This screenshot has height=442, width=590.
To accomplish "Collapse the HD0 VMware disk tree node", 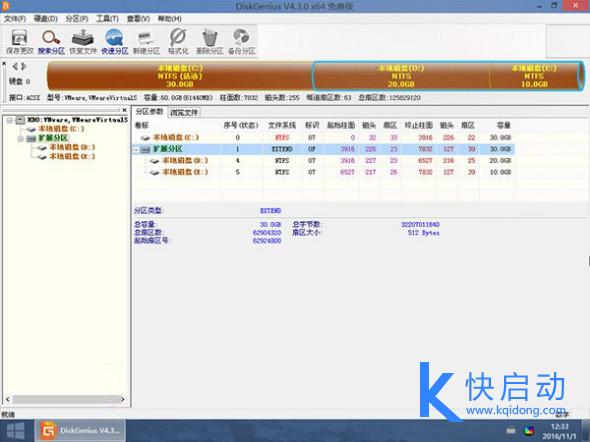I will click(10, 120).
